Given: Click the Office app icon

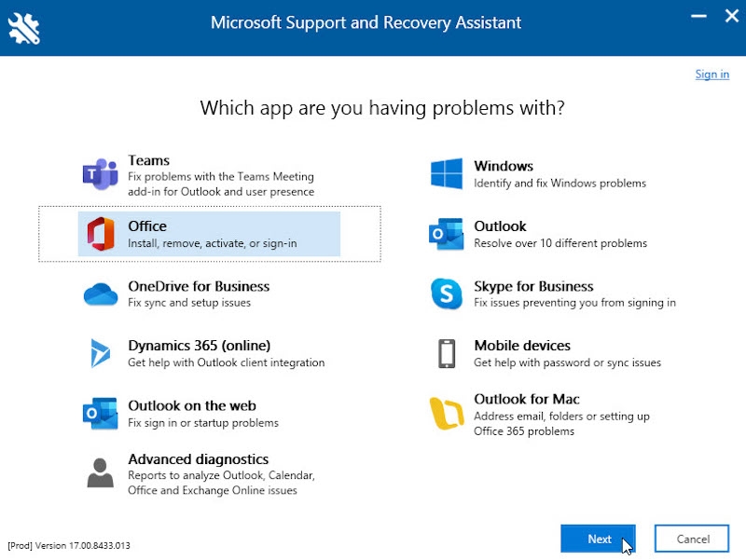Looking at the screenshot, I should coord(103,234).
